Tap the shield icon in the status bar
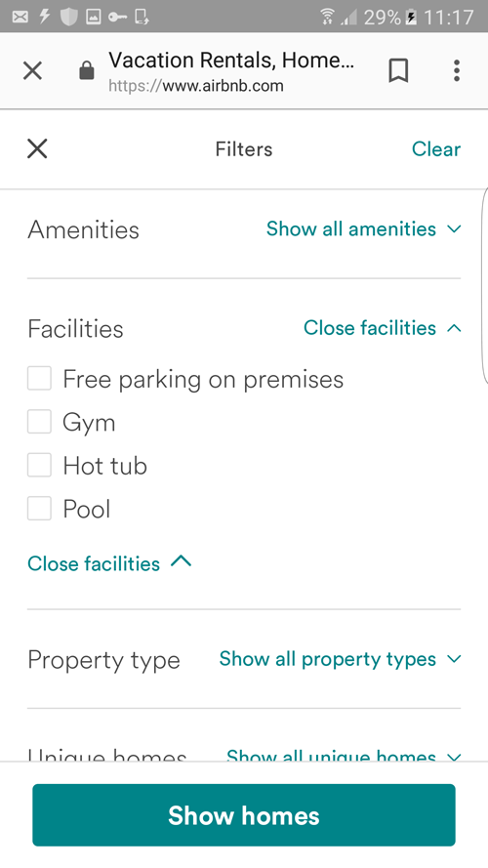 tap(68, 17)
